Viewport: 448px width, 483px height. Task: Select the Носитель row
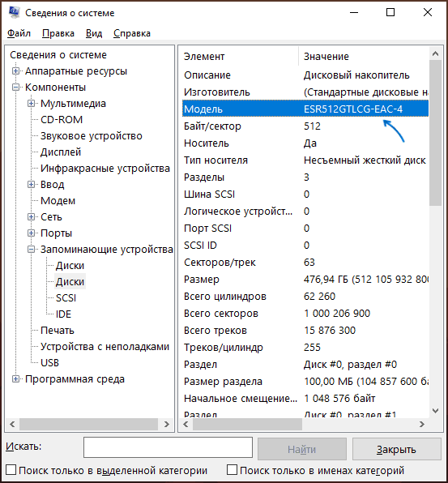[305, 143]
